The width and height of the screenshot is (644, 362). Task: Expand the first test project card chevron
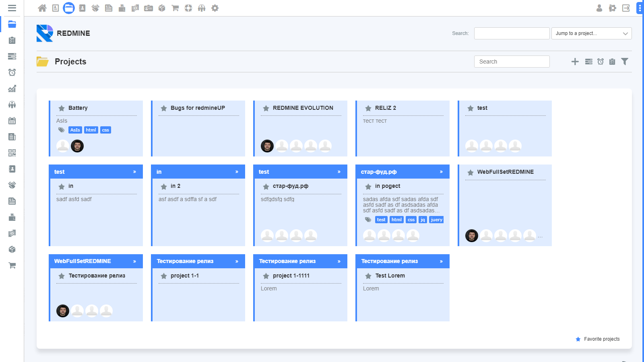point(134,171)
